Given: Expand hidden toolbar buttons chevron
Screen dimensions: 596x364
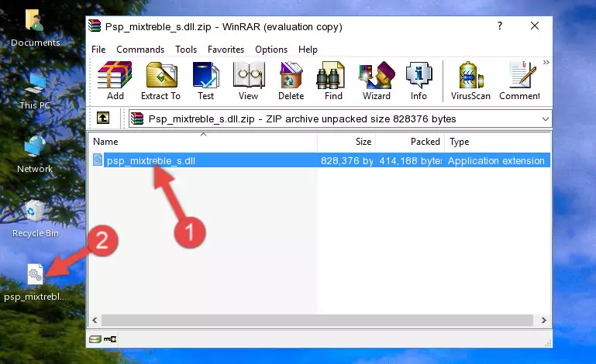Looking at the screenshot, I should tap(546, 62).
